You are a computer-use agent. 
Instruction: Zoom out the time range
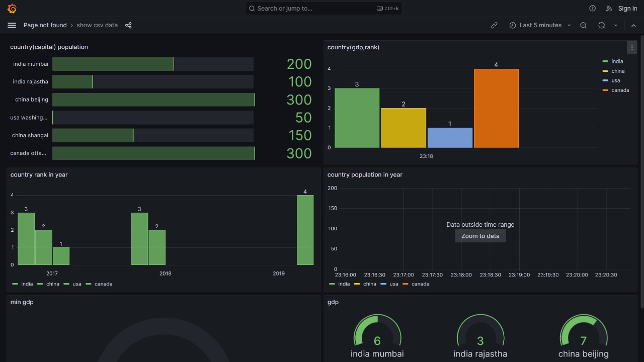point(583,25)
